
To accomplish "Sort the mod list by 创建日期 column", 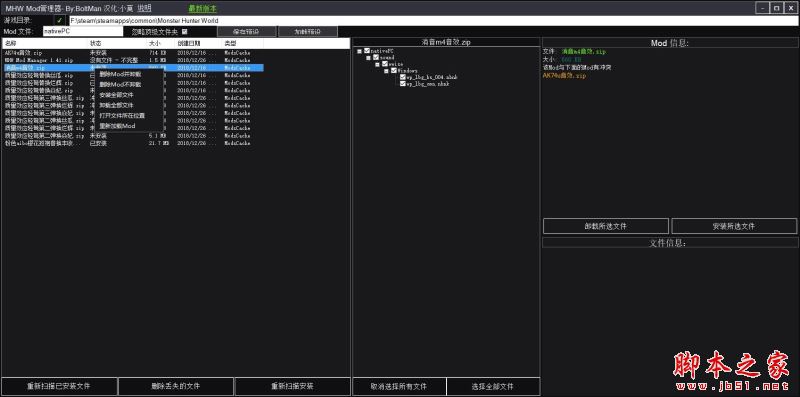I will (x=199, y=44).
